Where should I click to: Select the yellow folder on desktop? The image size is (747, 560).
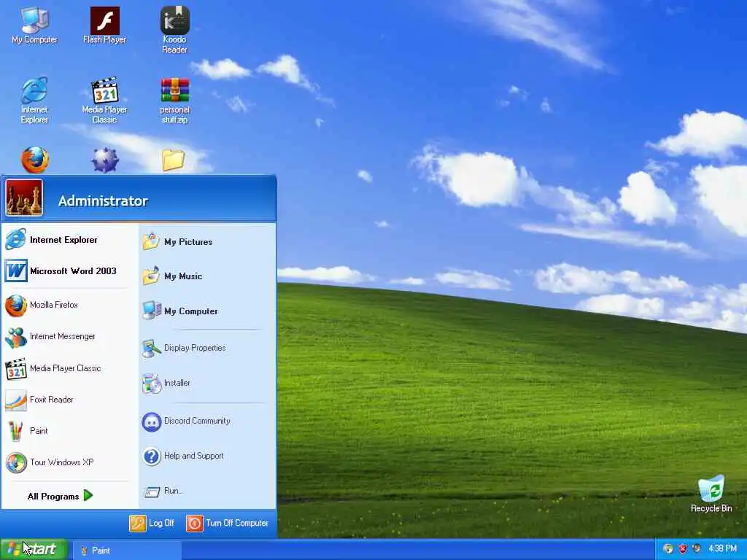click(174, 160)
